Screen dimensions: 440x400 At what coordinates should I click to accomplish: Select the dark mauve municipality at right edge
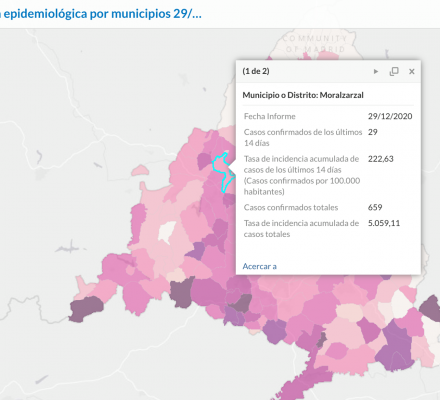[x=431, y=307]
